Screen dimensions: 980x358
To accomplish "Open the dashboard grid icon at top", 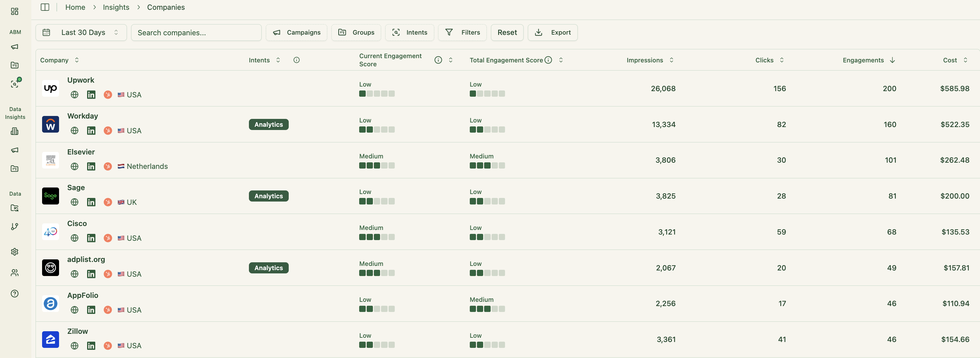I will (14, 11).
